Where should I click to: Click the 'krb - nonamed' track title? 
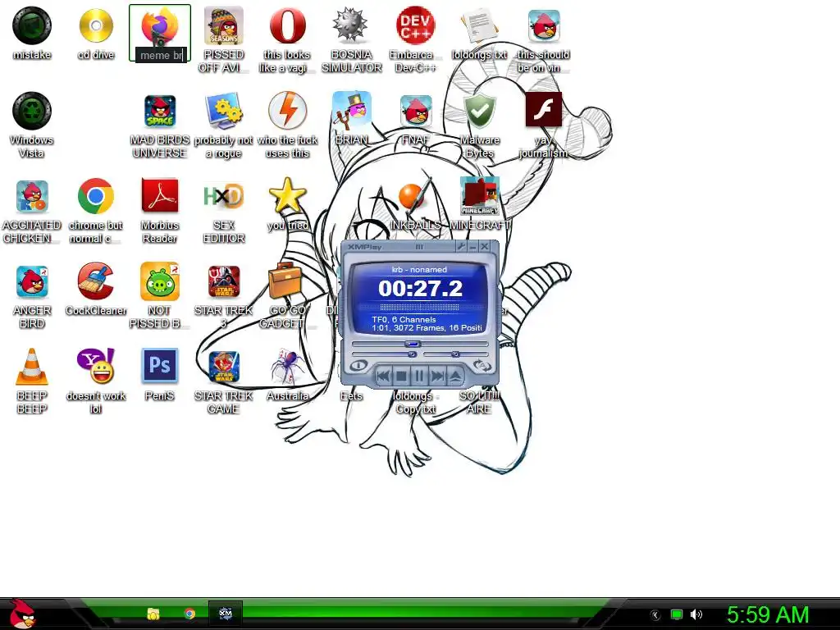click(419, 269)
